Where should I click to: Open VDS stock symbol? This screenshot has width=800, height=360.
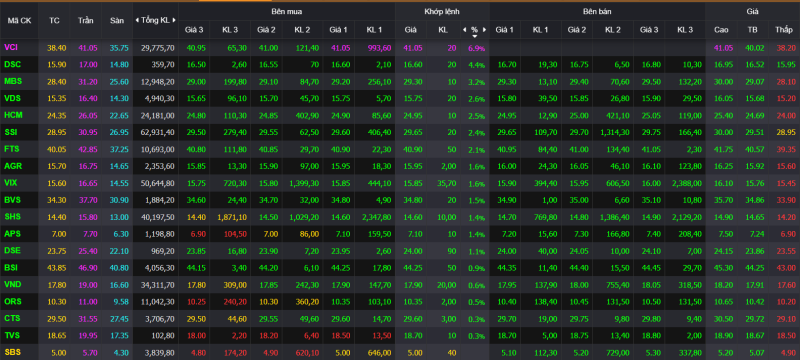coord(12,98)
